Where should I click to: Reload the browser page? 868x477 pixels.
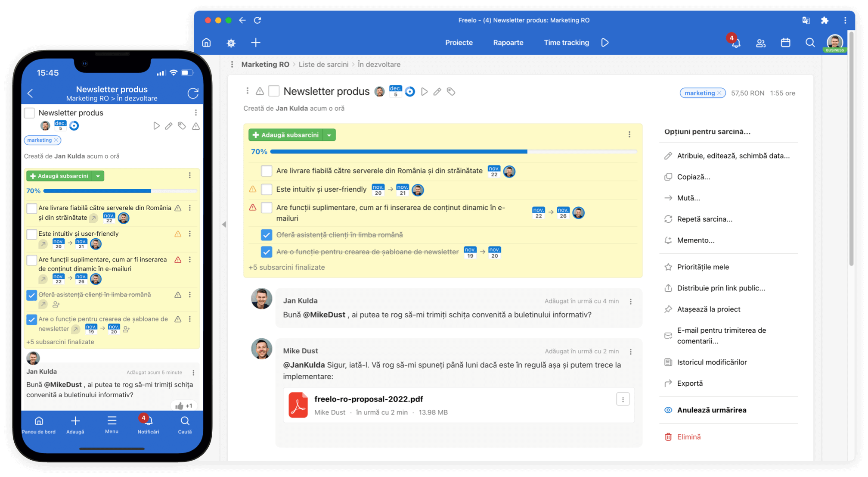pos(257,20)
